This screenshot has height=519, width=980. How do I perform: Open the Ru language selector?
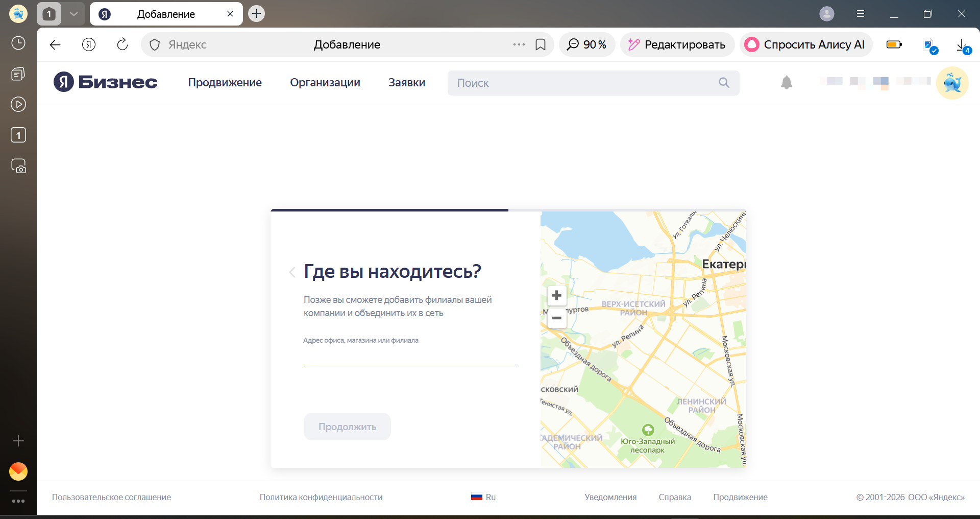(483, 497)
